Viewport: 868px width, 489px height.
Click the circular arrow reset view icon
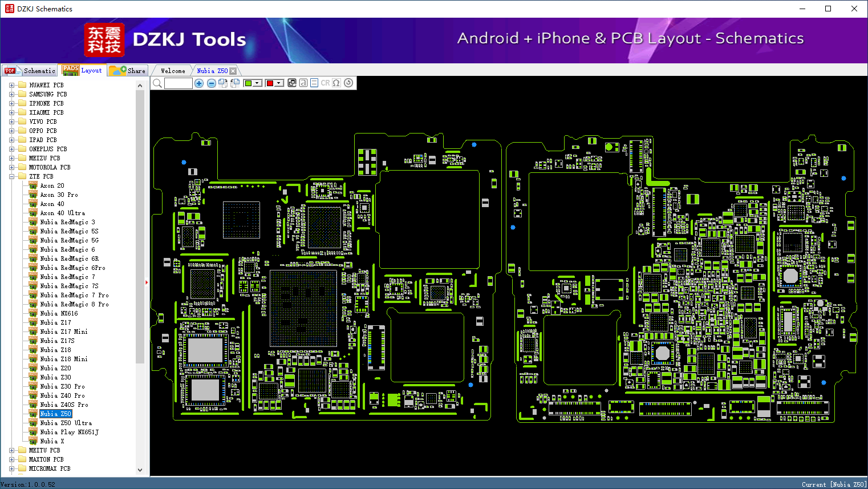pyautogui.click(x=348, y=83)
